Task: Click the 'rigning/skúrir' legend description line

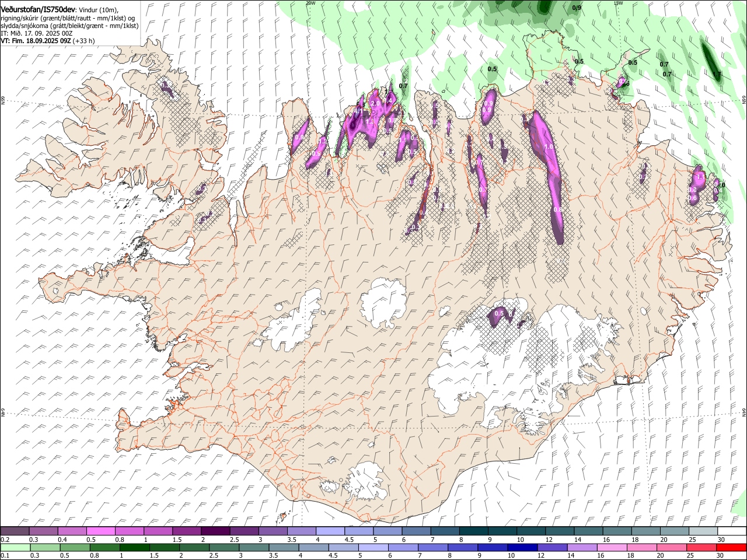Action: coord(68,18)
